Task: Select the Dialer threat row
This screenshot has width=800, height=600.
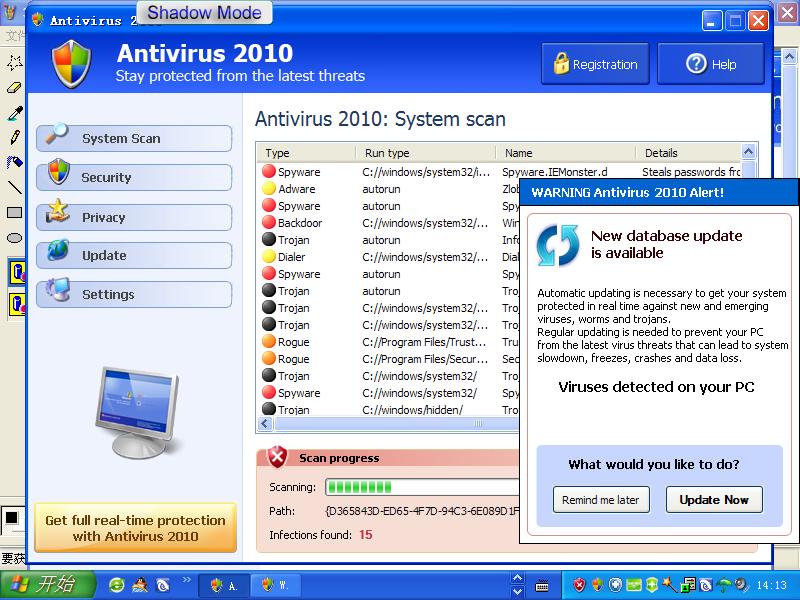Action: pyautogui.click(x=389, y=257)
